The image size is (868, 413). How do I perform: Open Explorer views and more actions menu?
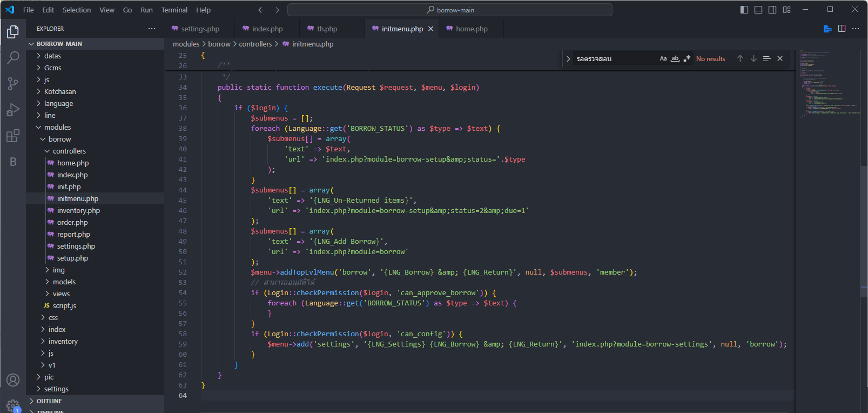click(152, 29)
